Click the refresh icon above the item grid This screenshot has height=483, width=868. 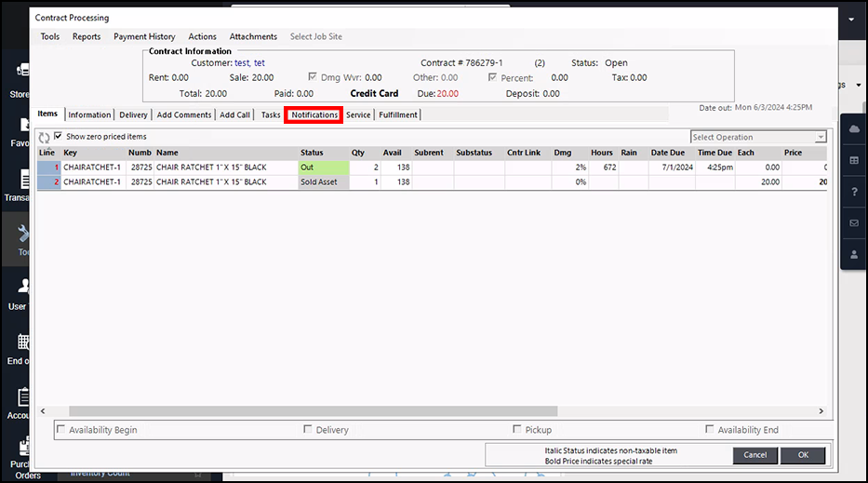click(x=44, y=138)
